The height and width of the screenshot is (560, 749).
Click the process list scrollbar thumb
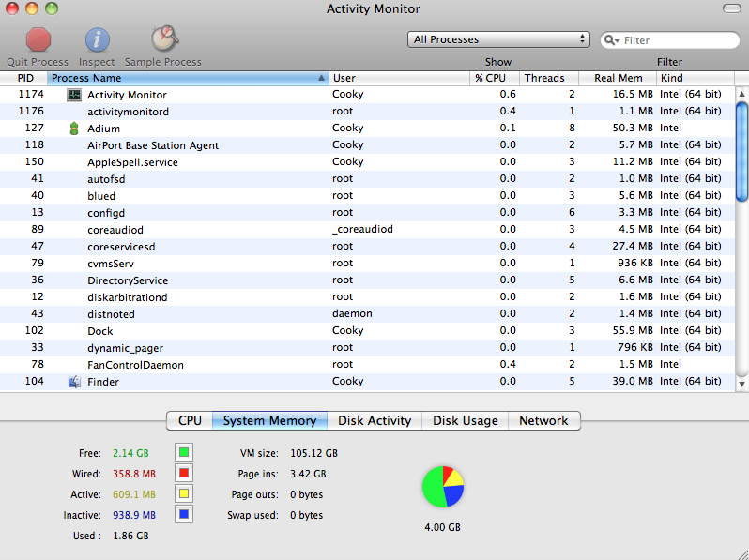pyautogui.click(x=741, y=151)
